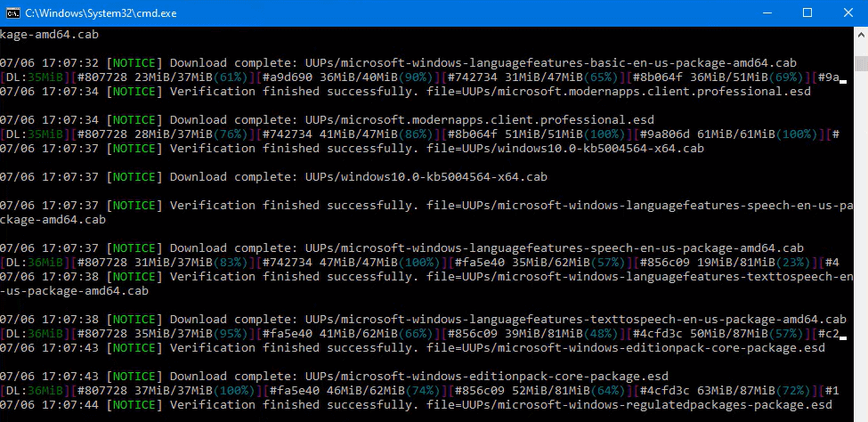The width and height of the screenshot is (868, 422).
Task: Minimize the cmd.exe window
Action: [767, 13]
